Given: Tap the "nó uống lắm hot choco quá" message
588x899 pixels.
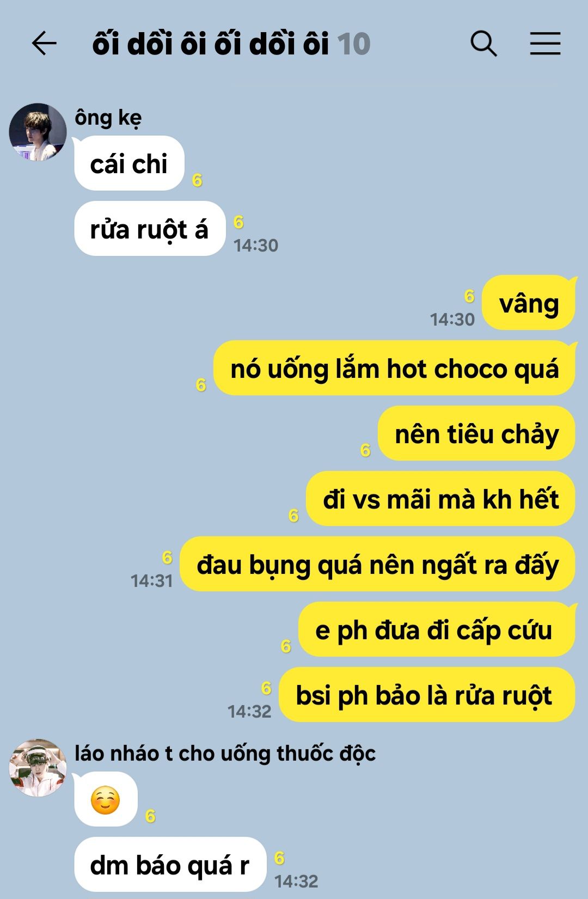Looking at the screenshot, I should 394,368.
